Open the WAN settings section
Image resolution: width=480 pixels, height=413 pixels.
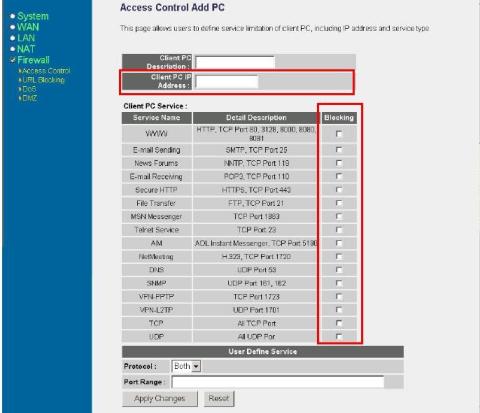click(x=28, y=27)
